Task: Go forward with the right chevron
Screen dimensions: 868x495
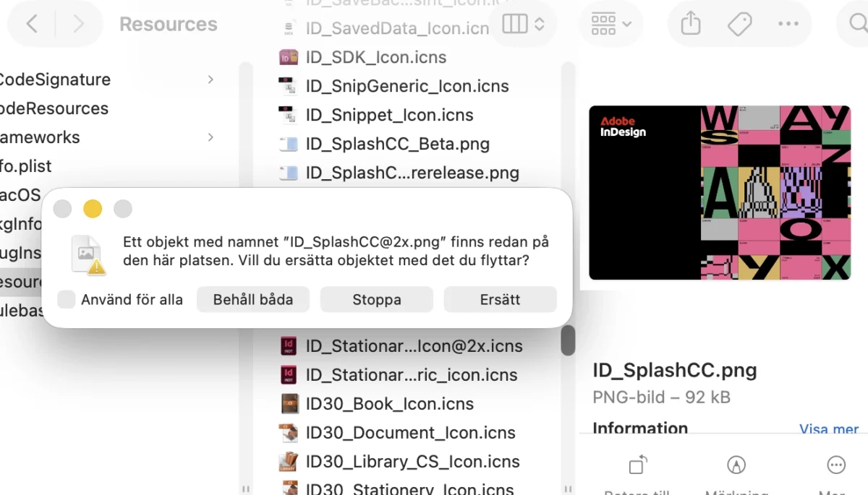Action: 78,24
